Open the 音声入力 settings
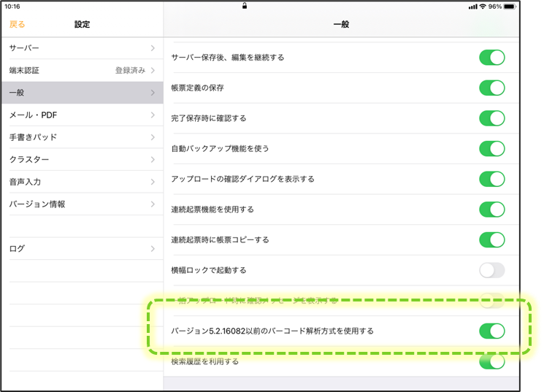The height and width of the screenshot is (392, 544). click(82, 182)
